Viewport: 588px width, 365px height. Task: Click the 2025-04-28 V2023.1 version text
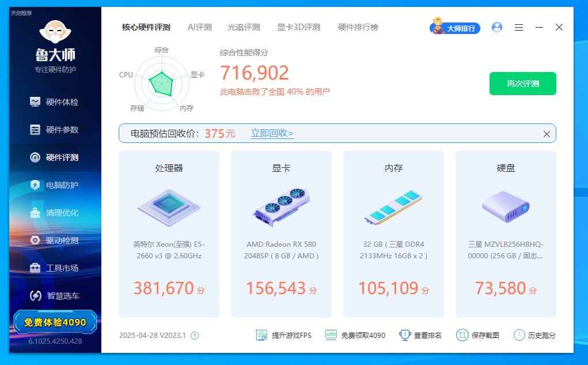pos(153,336)
